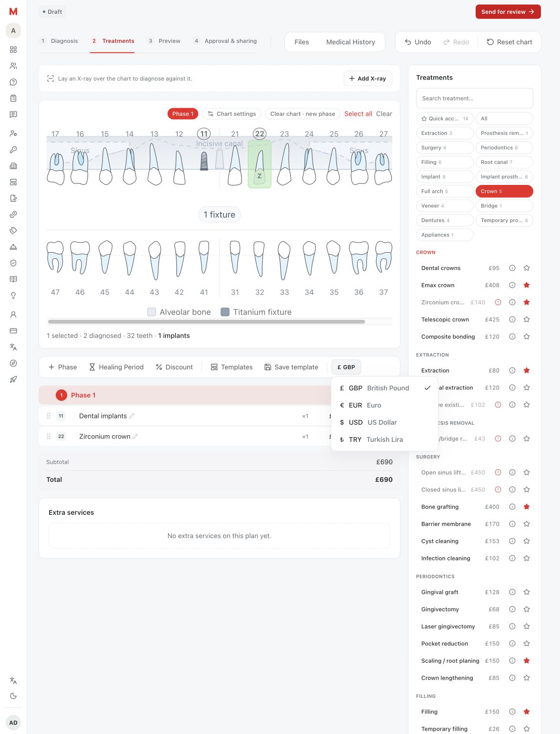Click warning icon beside Zirconium crown price
Viewport: 560px width, 734px height.
[498, 302]
